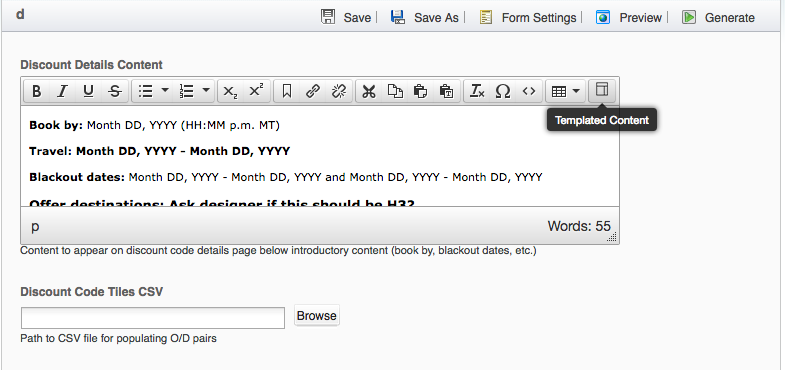Open numbered list style dropdown arrow
The height and width of the screenshot is (370, 785).
coord(206,91)
